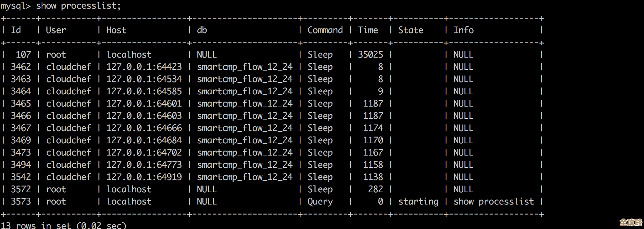Click the State column header
This screenshot has width=644, height=229.
[410, 30]
